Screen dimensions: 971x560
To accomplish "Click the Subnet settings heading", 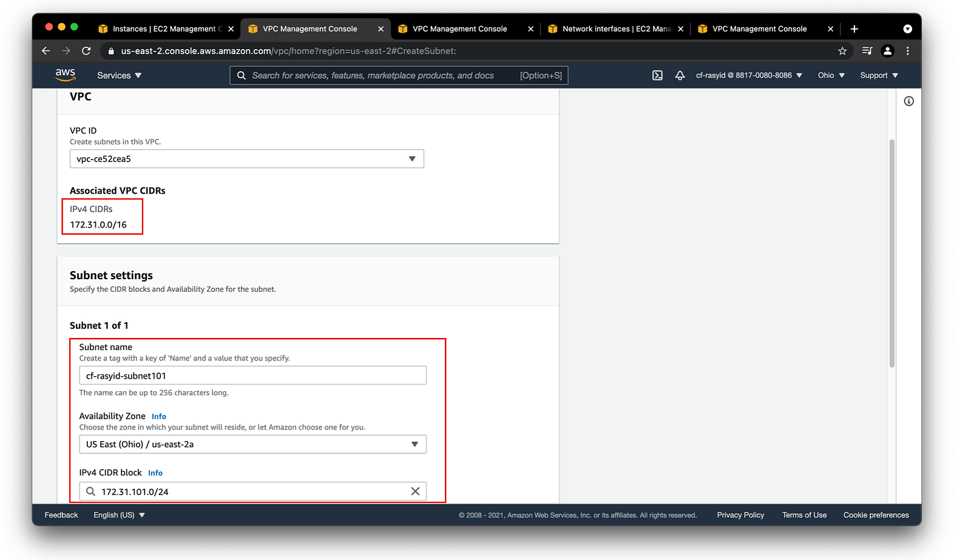I will pyautogui.click(x=111, y=275).
